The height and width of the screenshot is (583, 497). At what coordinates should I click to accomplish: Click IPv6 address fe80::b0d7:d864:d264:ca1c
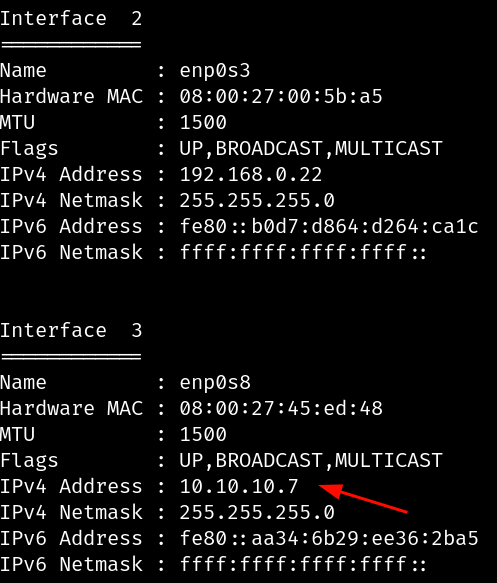(329, 226)
